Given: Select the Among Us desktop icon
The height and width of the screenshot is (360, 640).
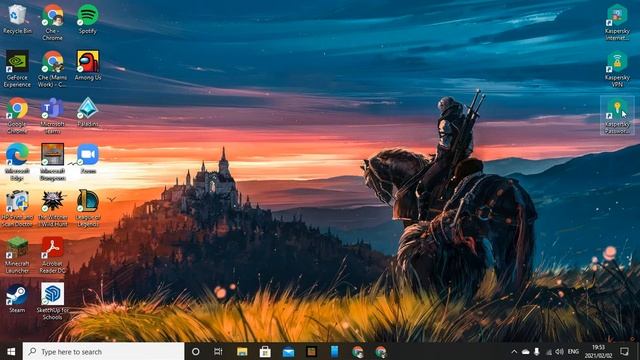Looking at the screenshot, I should 88,66.
